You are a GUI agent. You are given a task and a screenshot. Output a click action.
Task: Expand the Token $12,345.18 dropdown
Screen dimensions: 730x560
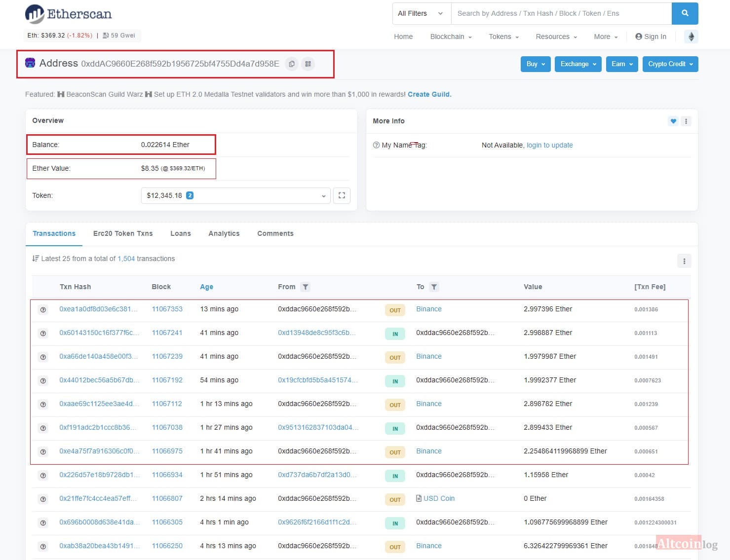tap(236, 195)
